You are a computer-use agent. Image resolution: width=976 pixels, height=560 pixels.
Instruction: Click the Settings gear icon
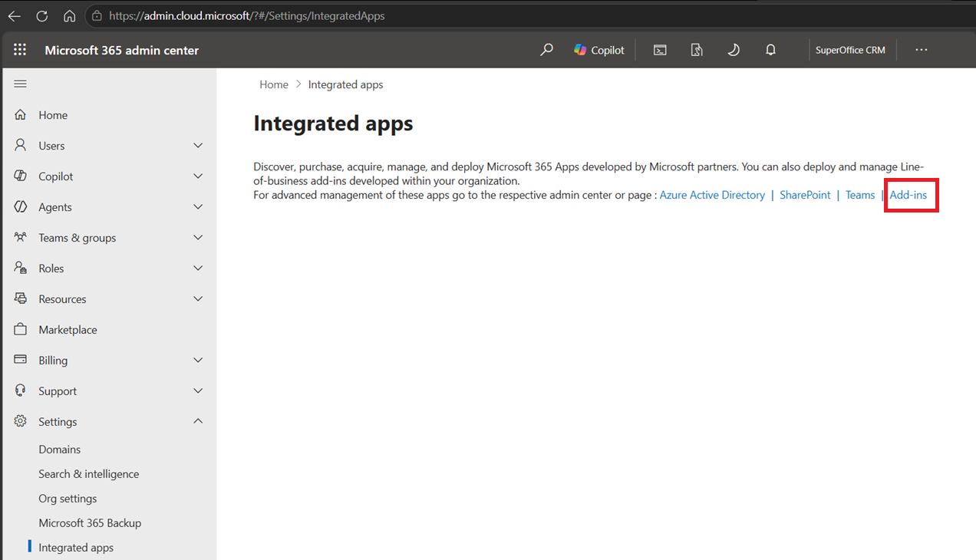point(21,421)
